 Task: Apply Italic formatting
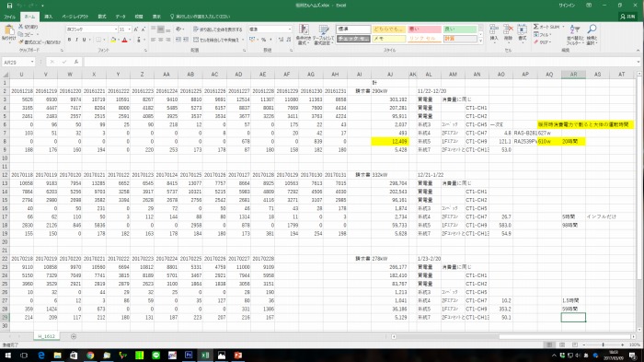(76, 40)
